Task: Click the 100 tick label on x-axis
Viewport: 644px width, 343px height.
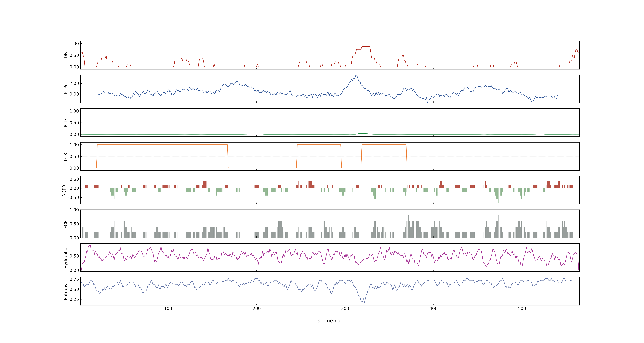Action: click(x=168, y=309)
